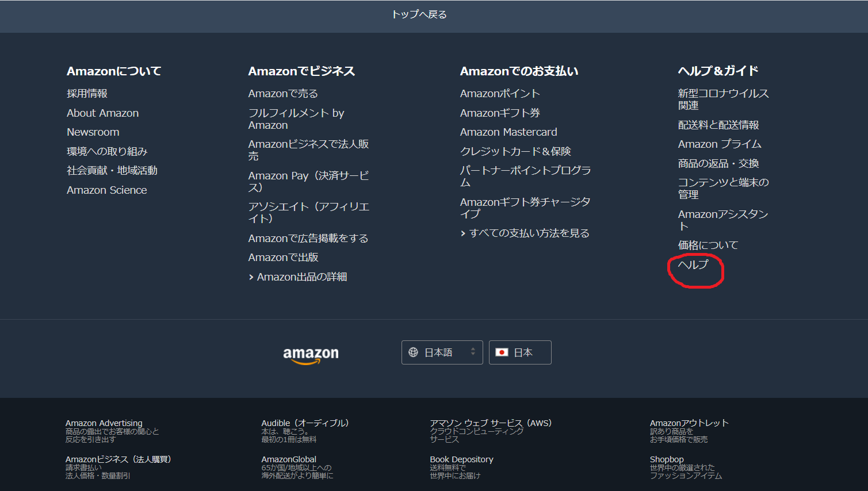The image size is (868, 491).
Task: Open the 日本 country selector
Action: click(520, 352)
